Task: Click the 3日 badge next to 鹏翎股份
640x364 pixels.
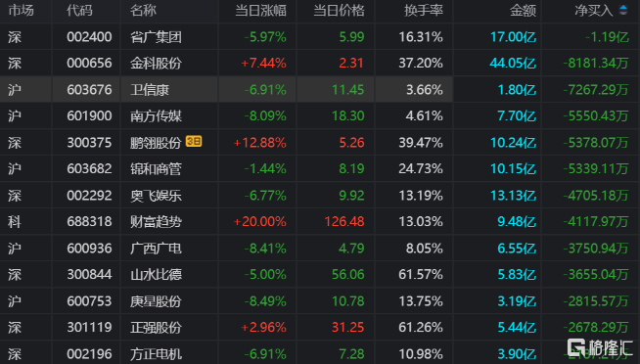Action: tap(194, 141)
